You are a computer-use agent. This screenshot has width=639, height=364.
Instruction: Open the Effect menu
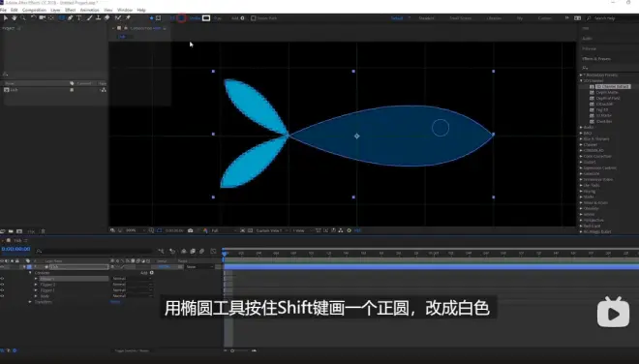point(70,10)
